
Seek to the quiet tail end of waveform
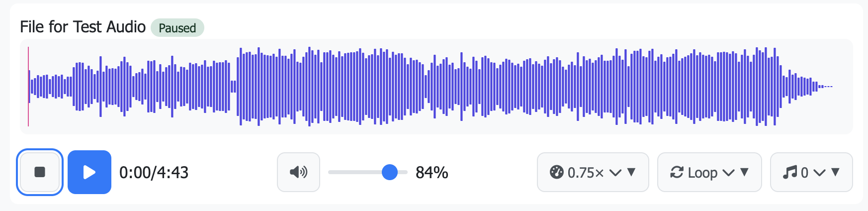click(x=825, y=87)
